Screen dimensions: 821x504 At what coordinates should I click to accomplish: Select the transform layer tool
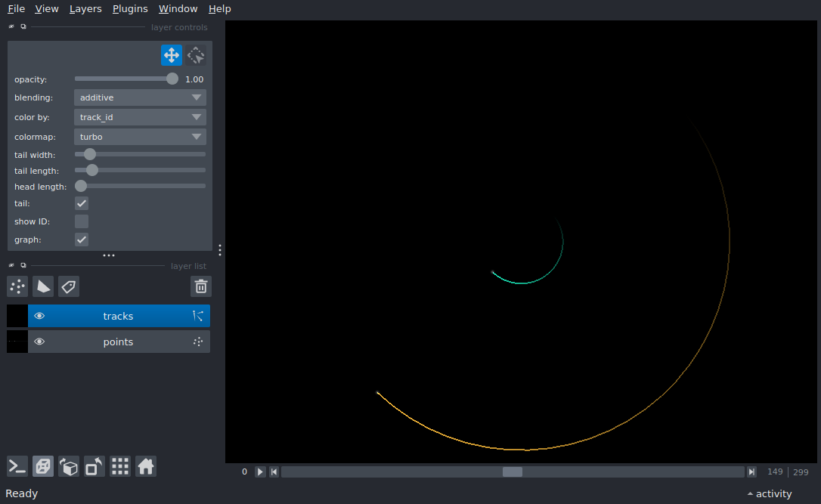[196, 55]
